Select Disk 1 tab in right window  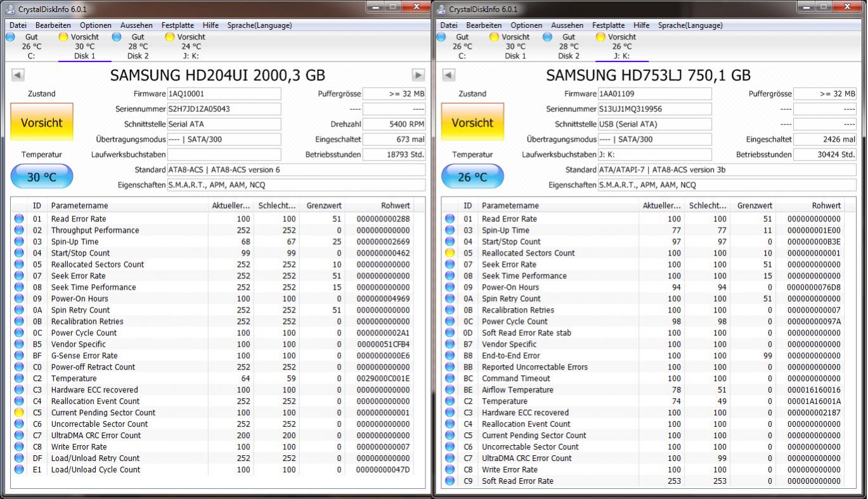(515, 46)
